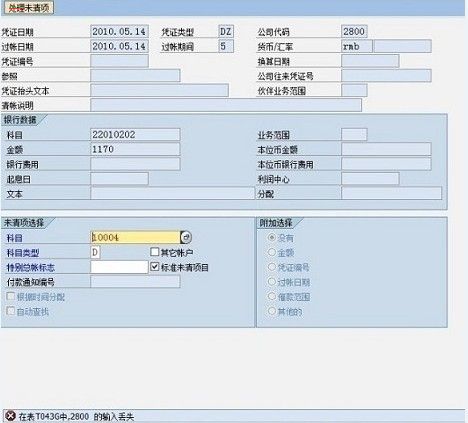Click the 处理未清项 button

[28, 8]
